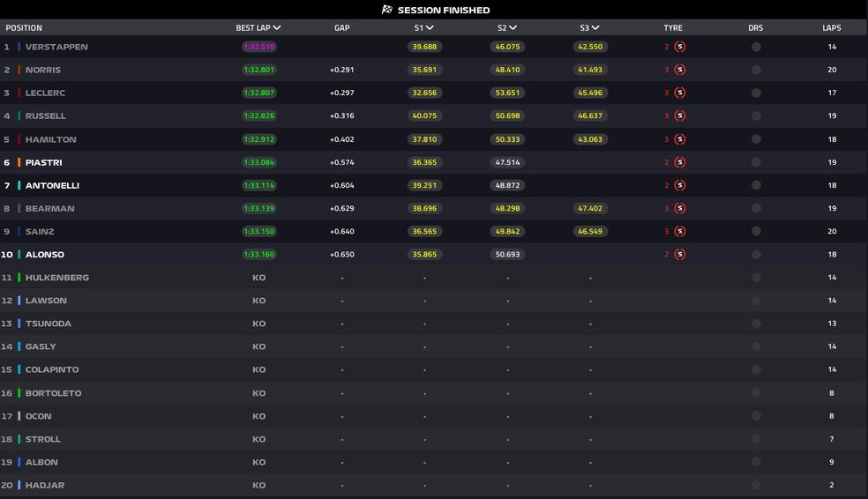868x499 pixels.
Task: Open the S2 sector column dropdown
Action: 513,27
